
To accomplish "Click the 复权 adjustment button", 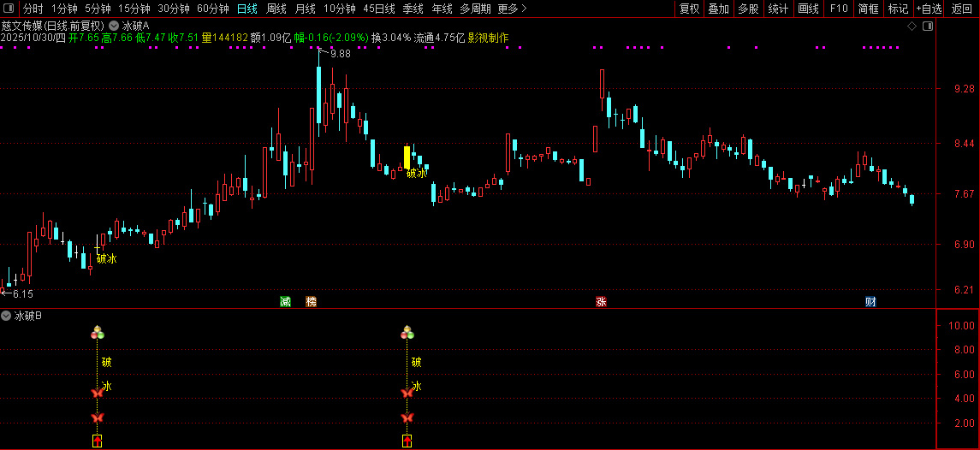I will [x=689, y=9].
